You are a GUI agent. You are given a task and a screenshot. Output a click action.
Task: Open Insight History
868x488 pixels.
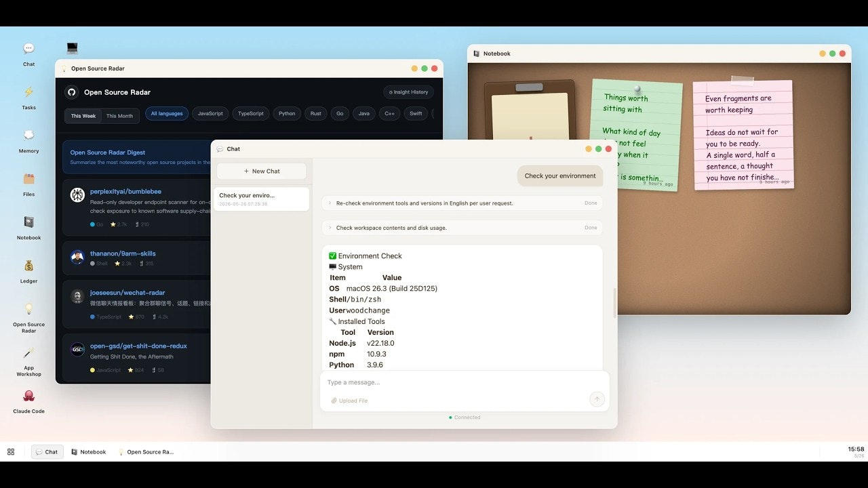[x=408, y=92]
